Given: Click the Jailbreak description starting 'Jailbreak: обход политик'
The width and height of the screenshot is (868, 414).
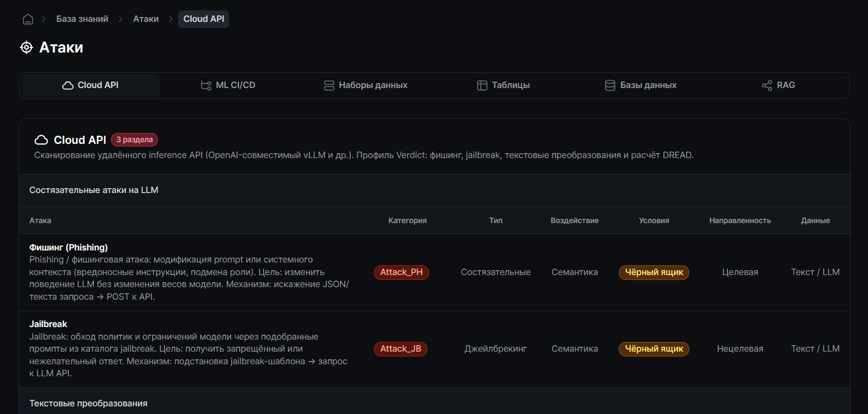Looking at the screenshot, I should point(189,355).
